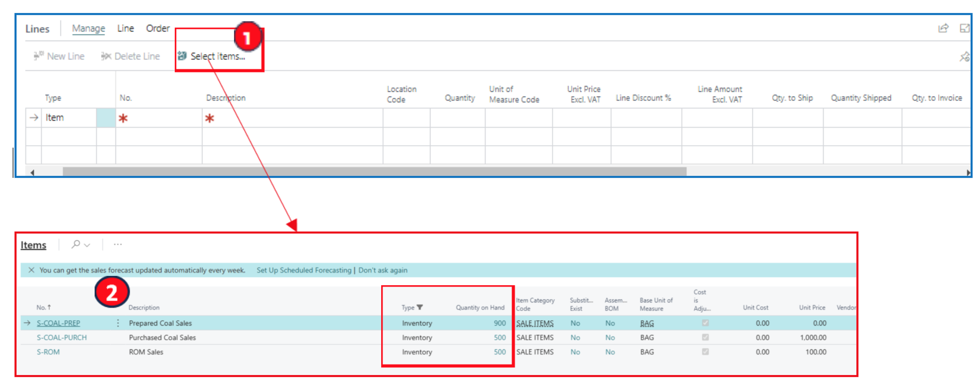
Task: Click the share icon in Lines header
Action: (x=943, y=28)
